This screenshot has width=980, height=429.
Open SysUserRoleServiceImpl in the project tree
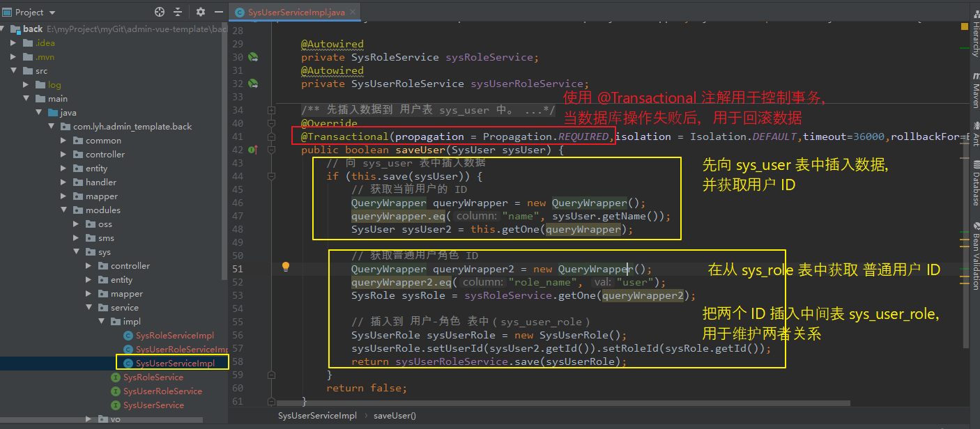click(x=182, y=350)
